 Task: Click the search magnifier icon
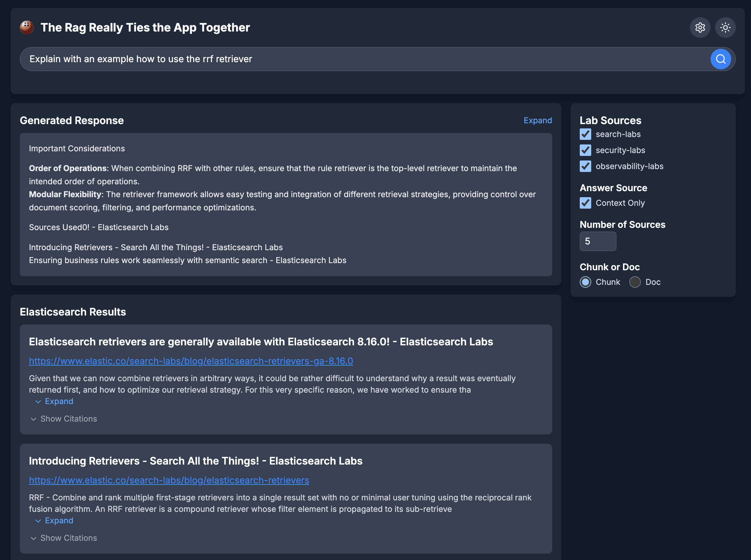721,59
